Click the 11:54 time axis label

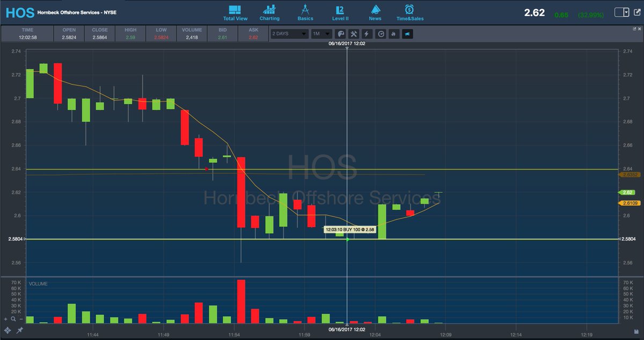click(x=234, y=334)
